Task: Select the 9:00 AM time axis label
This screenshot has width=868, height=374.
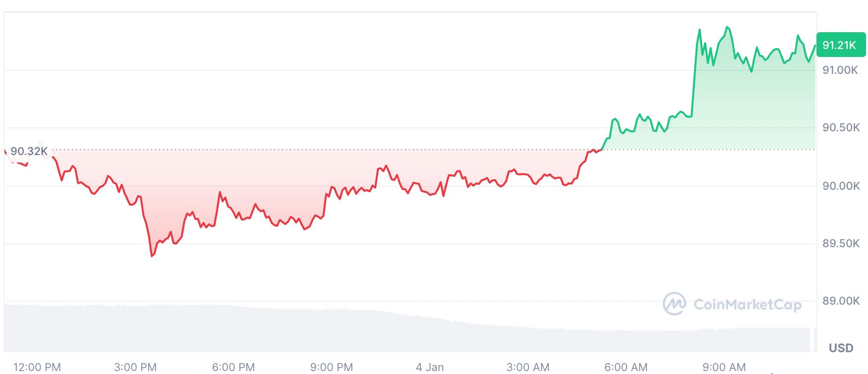Action: point(724,367)
